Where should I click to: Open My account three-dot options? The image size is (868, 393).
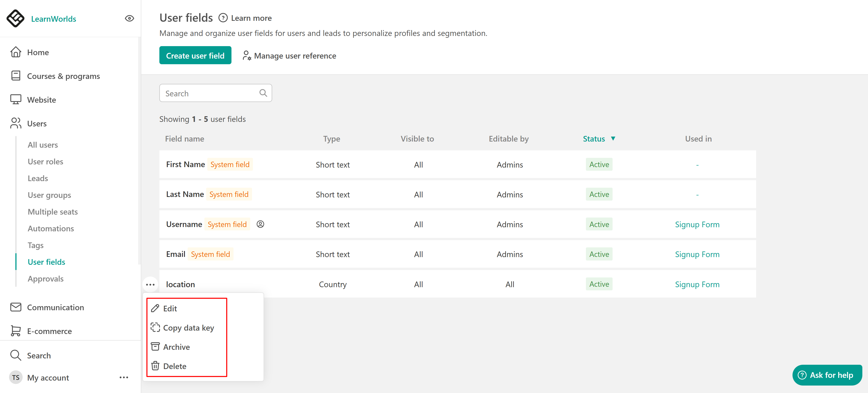tap(124, 377)
